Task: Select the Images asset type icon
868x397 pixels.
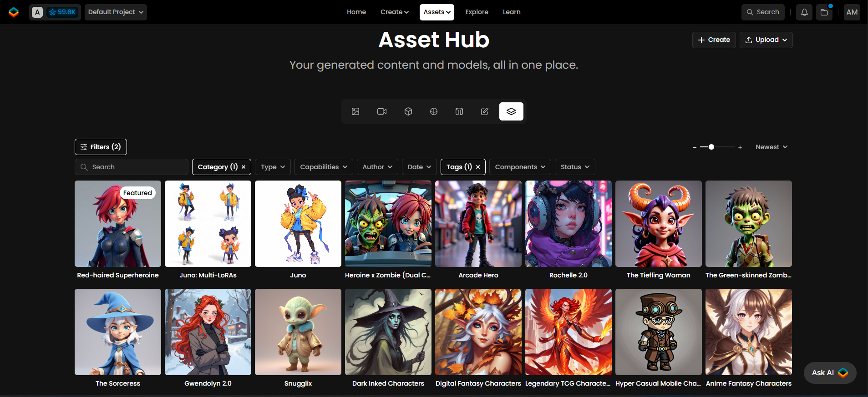Action: [x=355, y=111]
